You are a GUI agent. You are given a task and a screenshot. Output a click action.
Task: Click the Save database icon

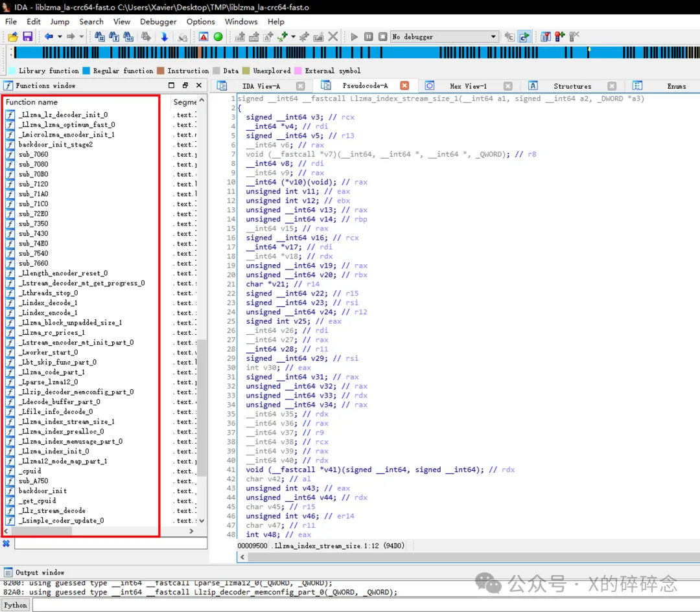coord(28,37)
